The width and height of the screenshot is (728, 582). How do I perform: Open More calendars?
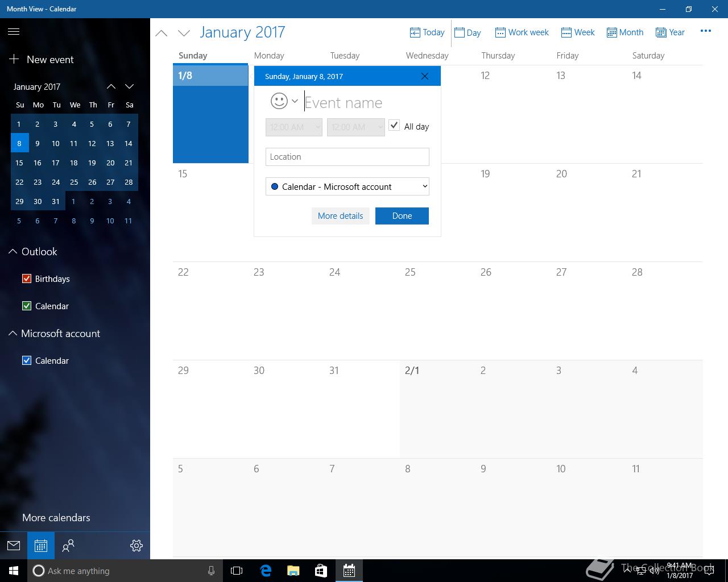pyautogui.click(x=56, y=518)
